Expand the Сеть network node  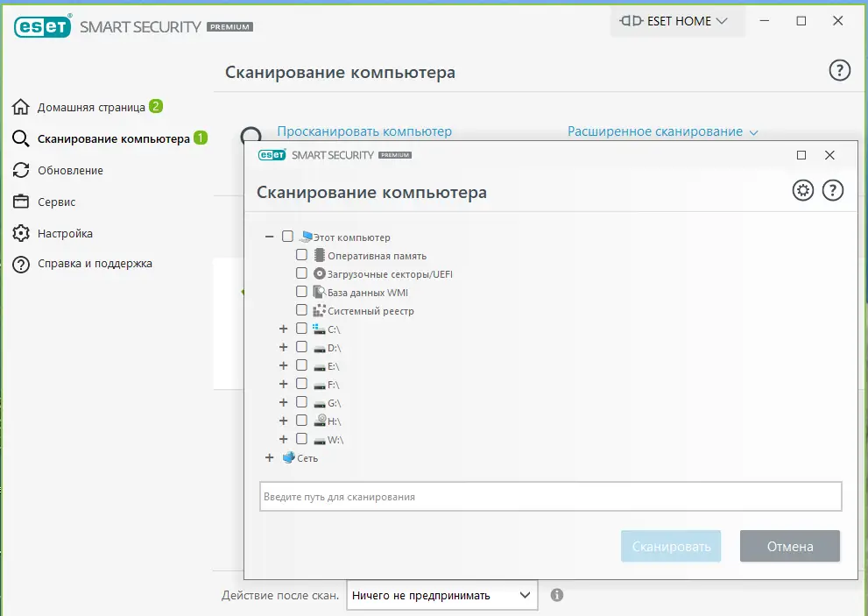tap(269, 457)
